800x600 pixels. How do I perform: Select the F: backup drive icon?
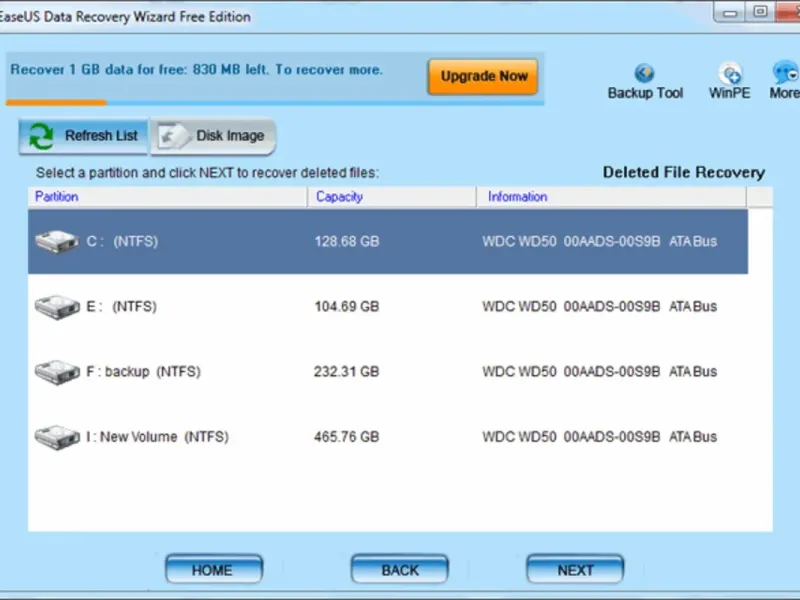[57, 372]
